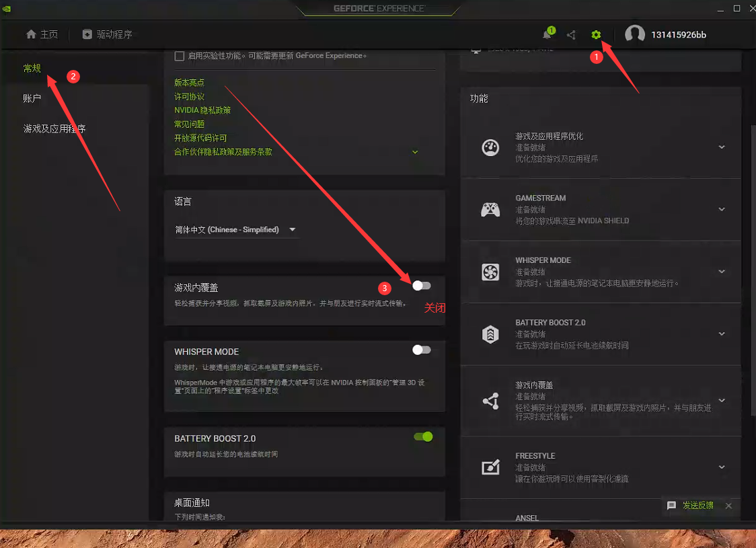
Task: Click the battery hexagon icon for BATTERY BOOST 2.0
Action: click(x=490, y=334)
